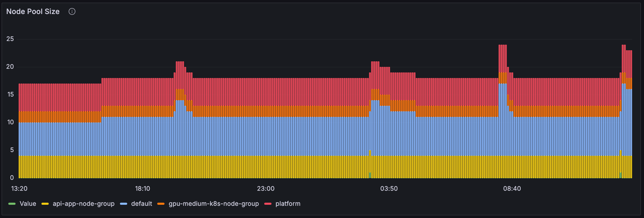Click the panel info icon beside the title

(72, 11)
